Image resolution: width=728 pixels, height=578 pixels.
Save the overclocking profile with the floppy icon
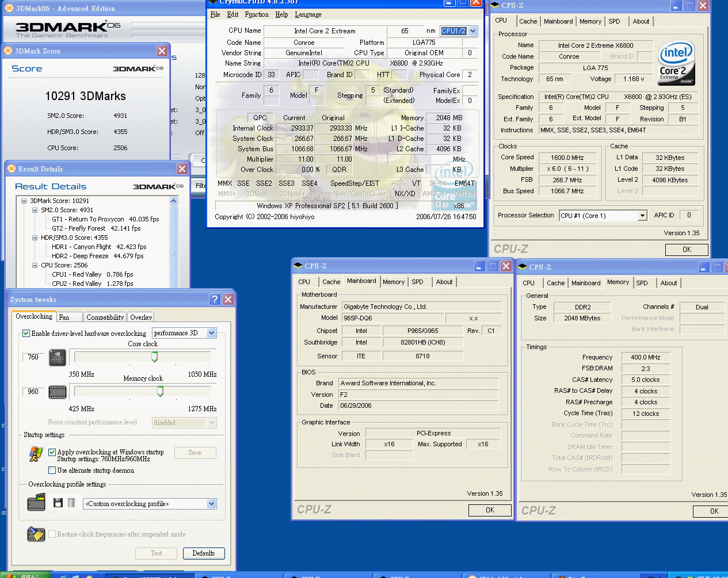tap(58, 503)
